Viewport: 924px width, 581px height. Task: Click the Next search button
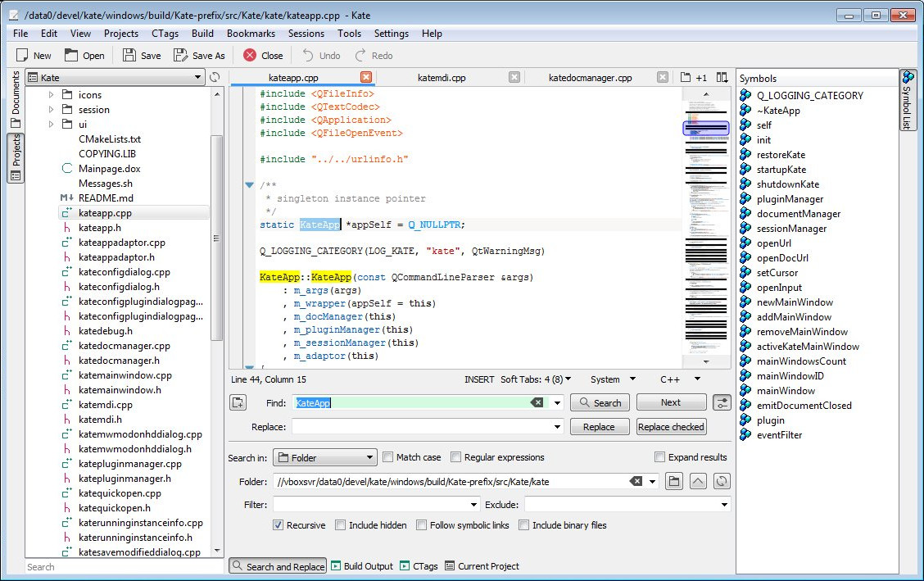click(x=671, y=402)
